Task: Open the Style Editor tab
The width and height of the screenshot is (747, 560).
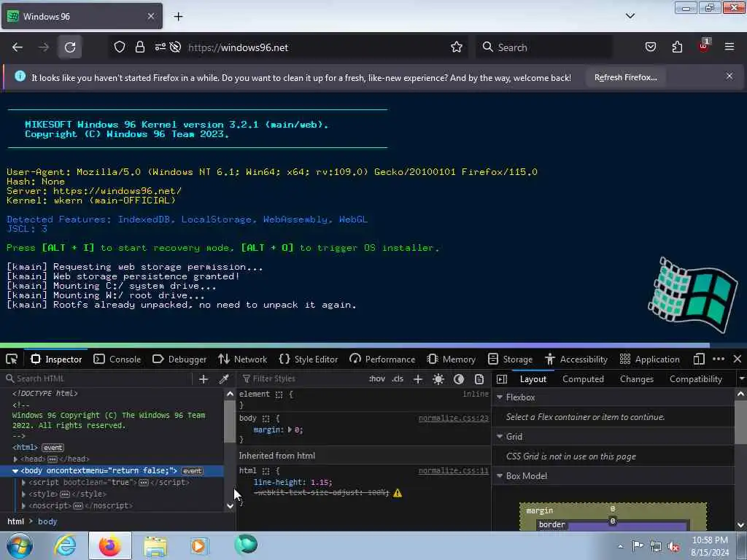Action: pos(309,359)
